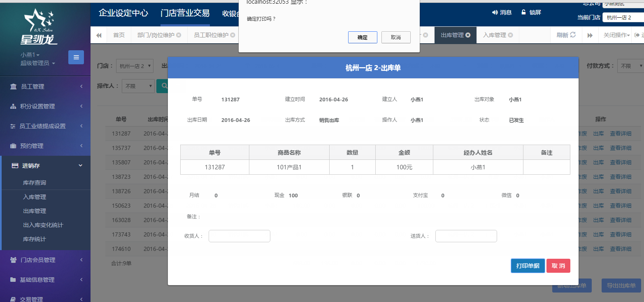Click the 101产品1 cell in 出库单 table
The image size is (644, 302).
coord(289,167)
